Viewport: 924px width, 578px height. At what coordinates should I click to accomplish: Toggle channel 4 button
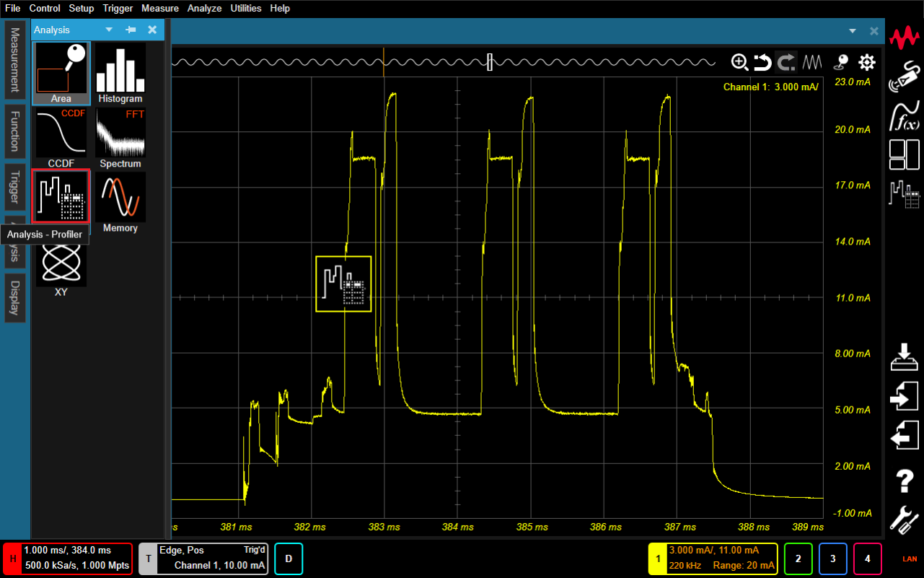pyautogui.click(x=868, y=559)
